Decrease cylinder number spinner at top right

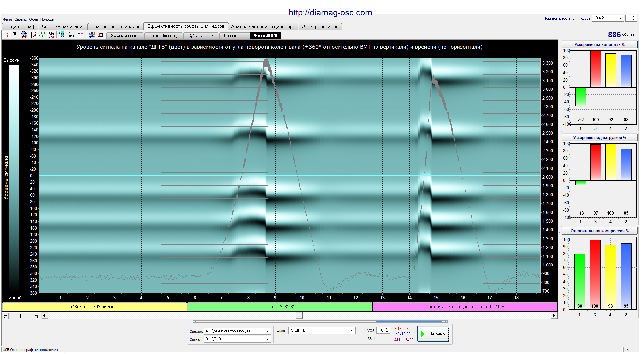[x=634, y=20]
